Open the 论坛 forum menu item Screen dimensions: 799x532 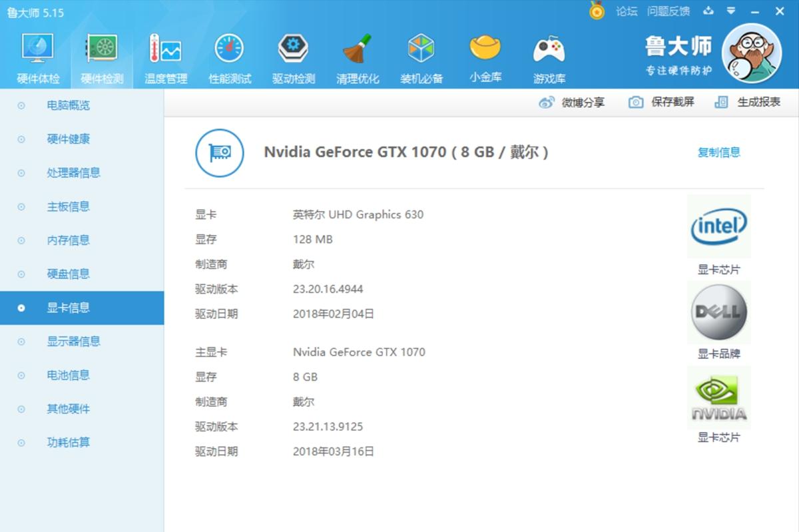(625, 11)
